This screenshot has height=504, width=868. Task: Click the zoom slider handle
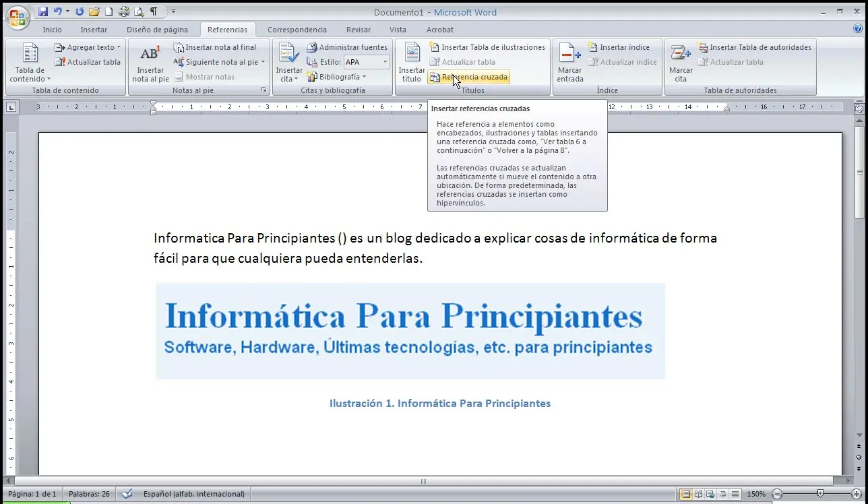point(819,494)
